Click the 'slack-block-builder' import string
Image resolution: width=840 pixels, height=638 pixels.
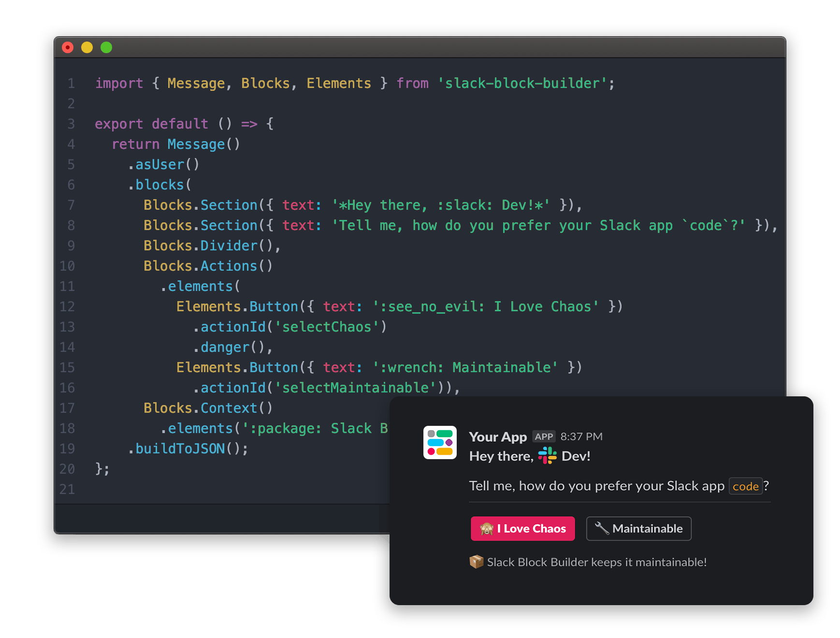coord(522,83)
